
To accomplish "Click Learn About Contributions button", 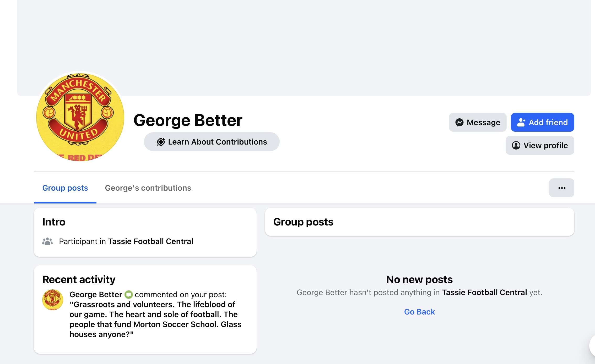I will [212, 142].
